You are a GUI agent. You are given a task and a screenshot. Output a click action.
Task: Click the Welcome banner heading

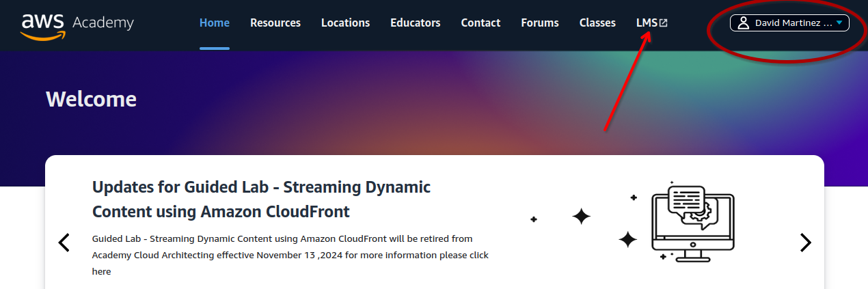click(x=91, y=100)
